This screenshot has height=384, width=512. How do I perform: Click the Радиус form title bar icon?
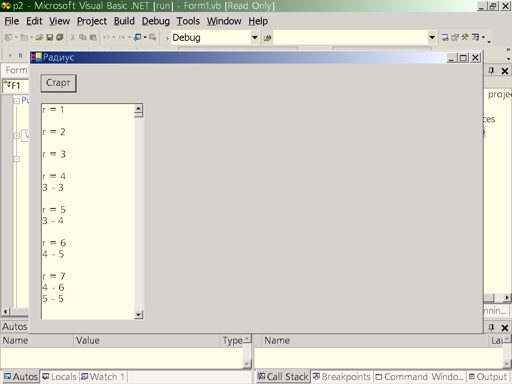(36, 57)
